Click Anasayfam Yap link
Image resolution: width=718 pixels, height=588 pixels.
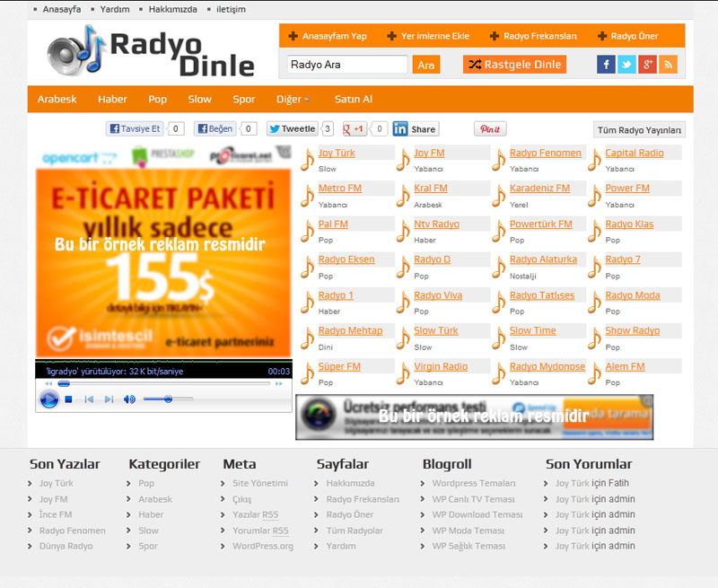pyautogui.click(x=328, y=36)
